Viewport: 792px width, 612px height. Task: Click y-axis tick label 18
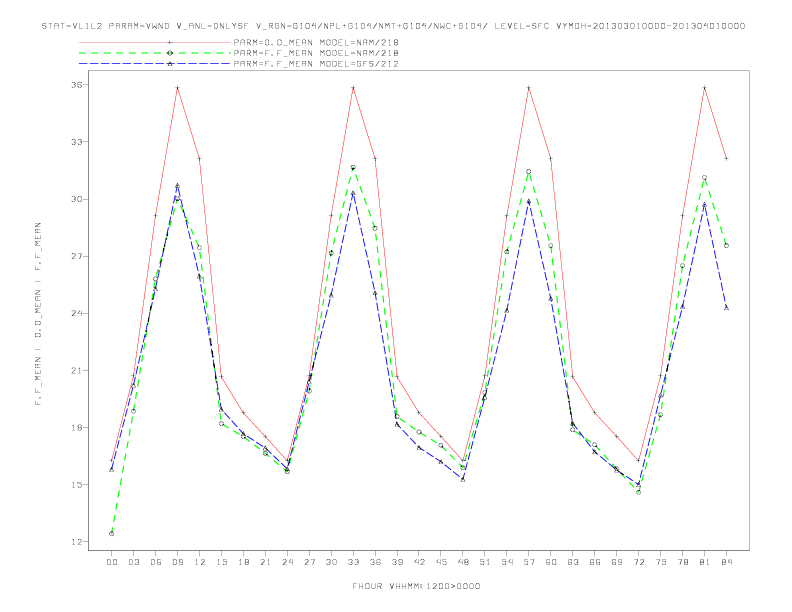(77, 427)
